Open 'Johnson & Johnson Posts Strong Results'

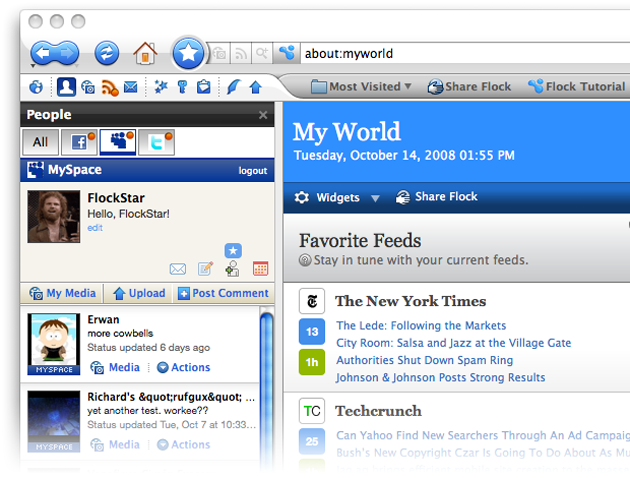point(441,378)
